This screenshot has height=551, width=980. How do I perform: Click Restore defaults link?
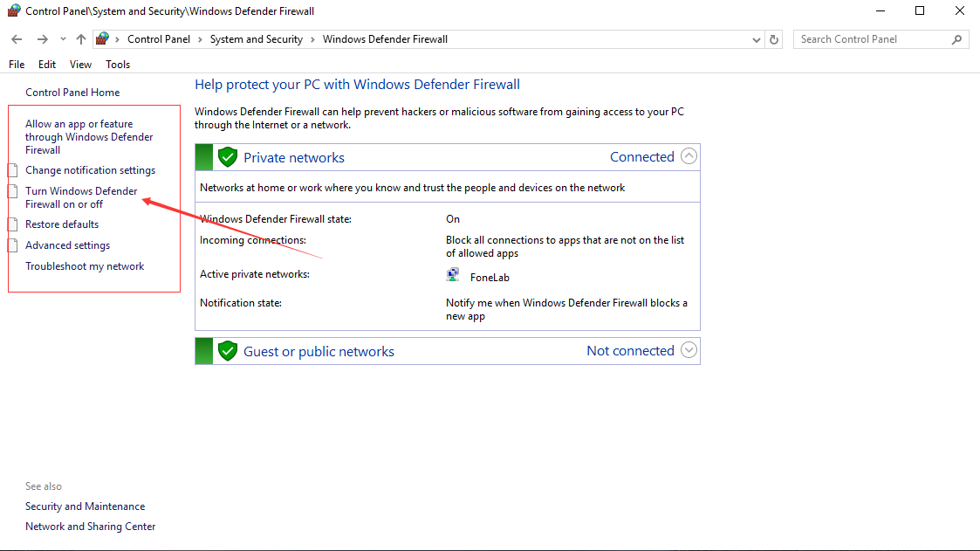coord(62,224)
